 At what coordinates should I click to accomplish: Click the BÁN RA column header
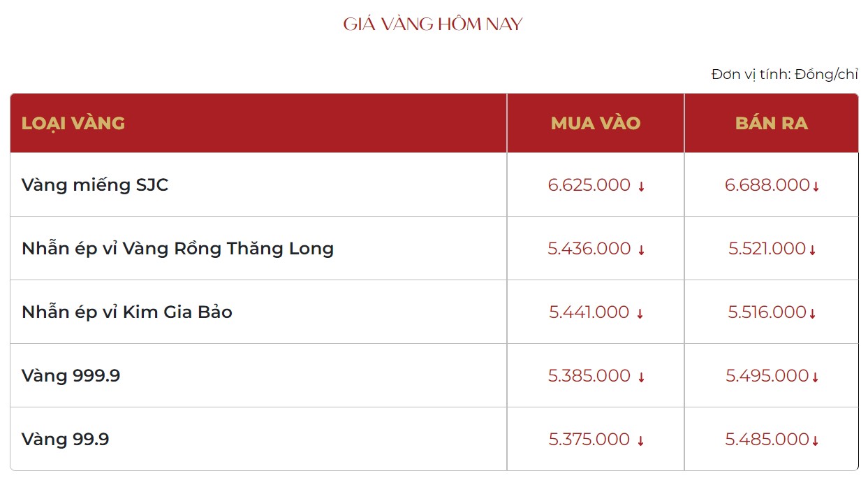772,123
